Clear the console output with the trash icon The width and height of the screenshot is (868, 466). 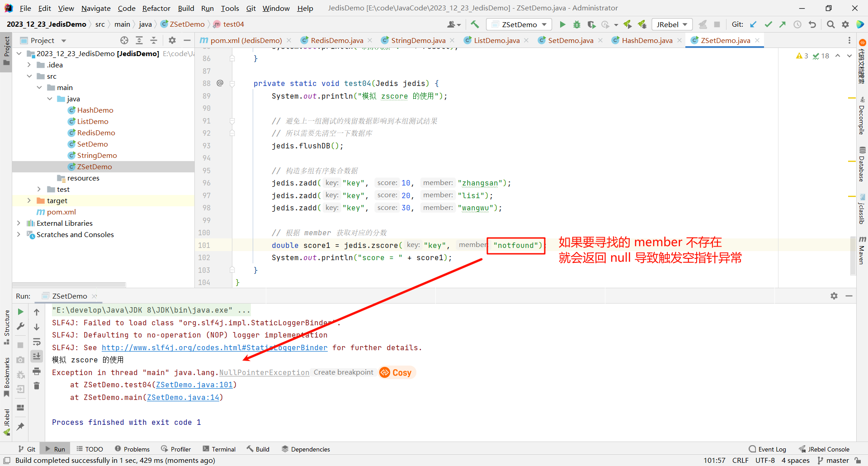coord(37,385)
